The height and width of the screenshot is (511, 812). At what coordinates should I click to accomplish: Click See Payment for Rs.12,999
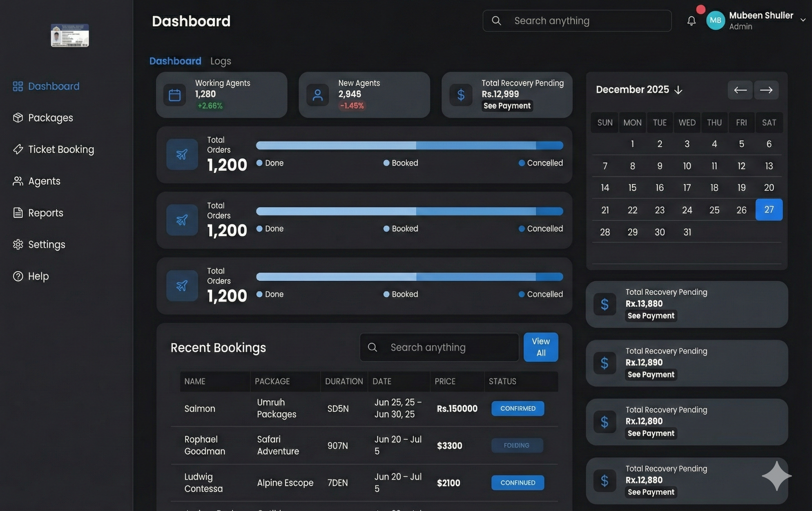click(507, 106)
